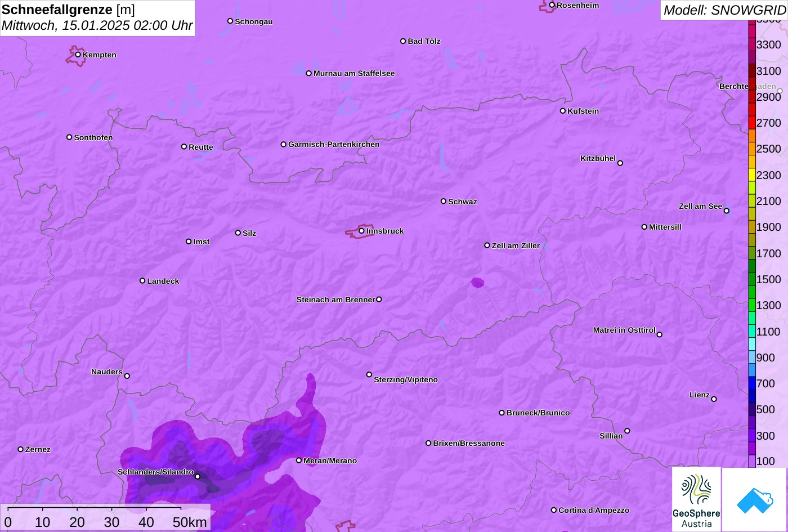Pick the Kempten city marker dot

point(78,55)
